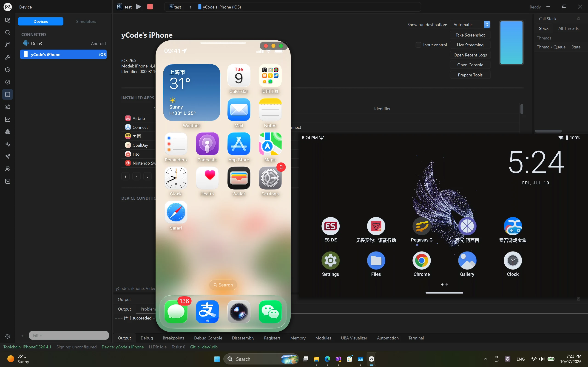
Task: Open the device panel icon in sidebar
Action: coord(8,94)
